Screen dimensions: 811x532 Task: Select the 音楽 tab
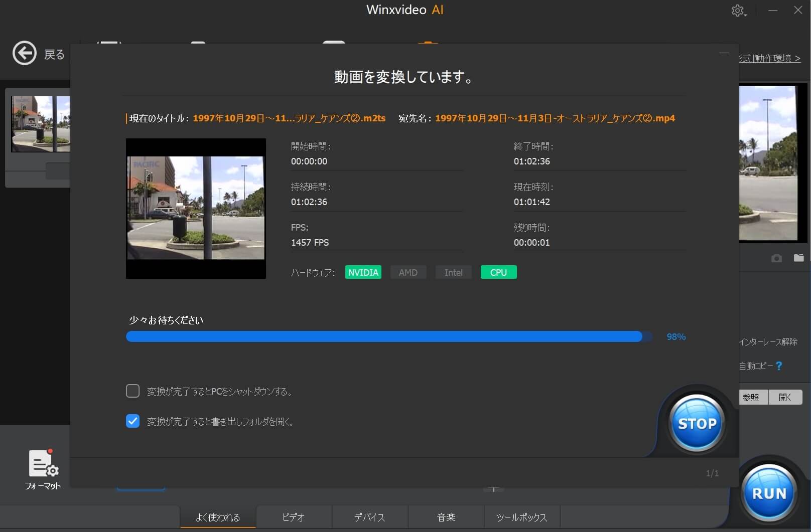446,517
